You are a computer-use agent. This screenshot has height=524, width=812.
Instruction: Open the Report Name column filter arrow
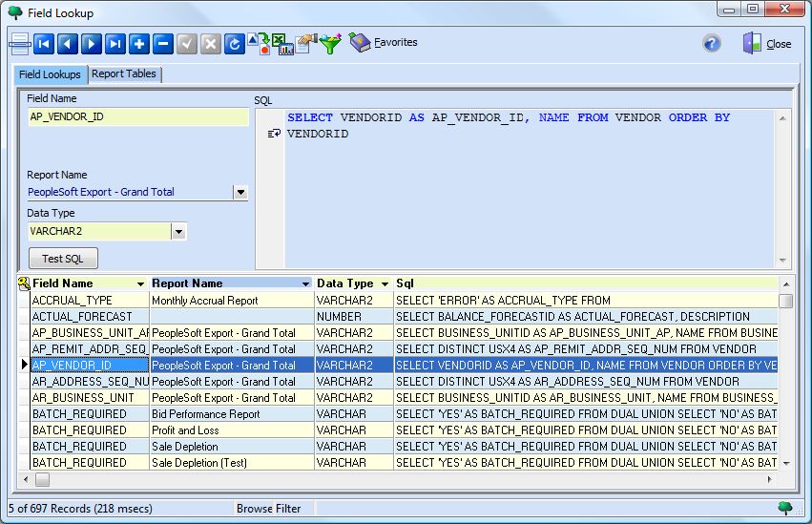(306, 284)
